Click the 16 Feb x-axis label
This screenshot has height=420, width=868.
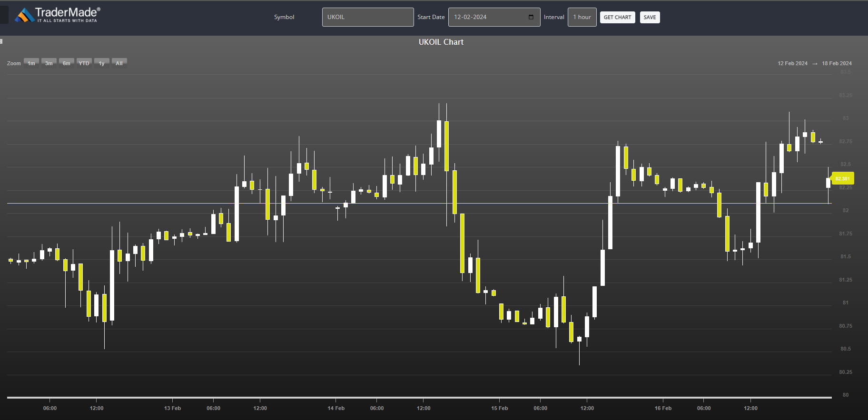663,408
